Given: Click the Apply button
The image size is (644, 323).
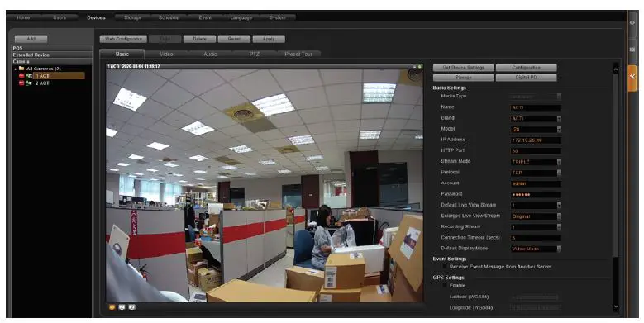Looking at the screenshot, I should click(269, 39).
